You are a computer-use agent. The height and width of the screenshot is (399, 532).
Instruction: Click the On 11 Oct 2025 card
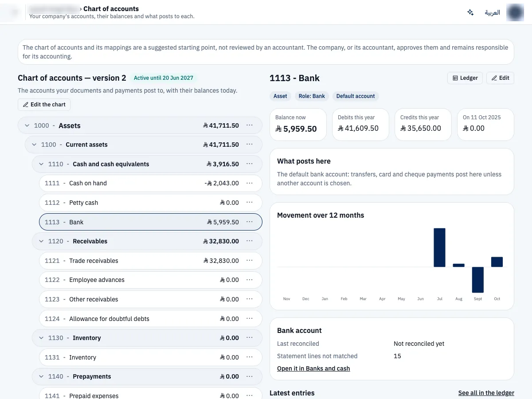[x=485, y=125]
